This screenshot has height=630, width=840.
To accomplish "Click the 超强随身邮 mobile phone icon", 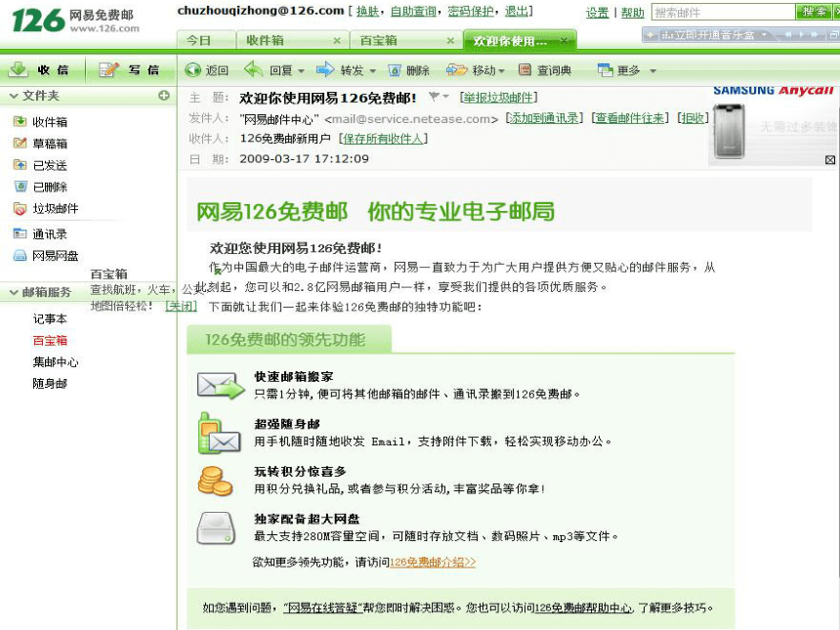I will tap(219, 433).
